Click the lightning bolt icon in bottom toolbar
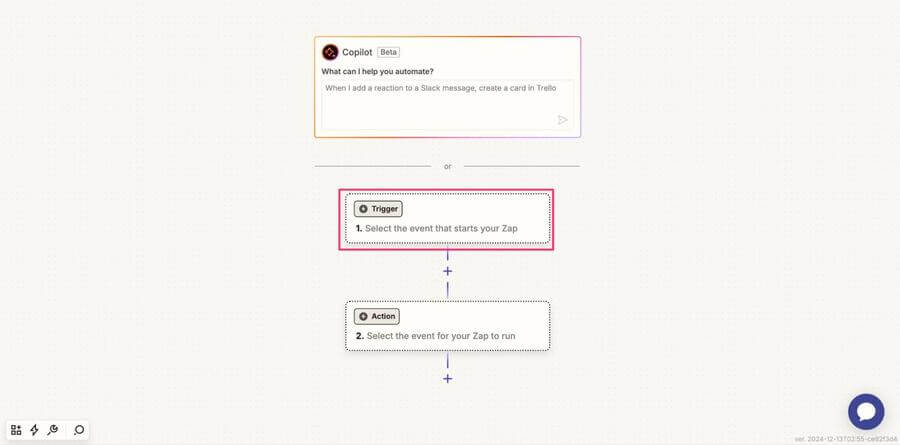The width and height of the screenshot is (900, 445). coord(34,430)
